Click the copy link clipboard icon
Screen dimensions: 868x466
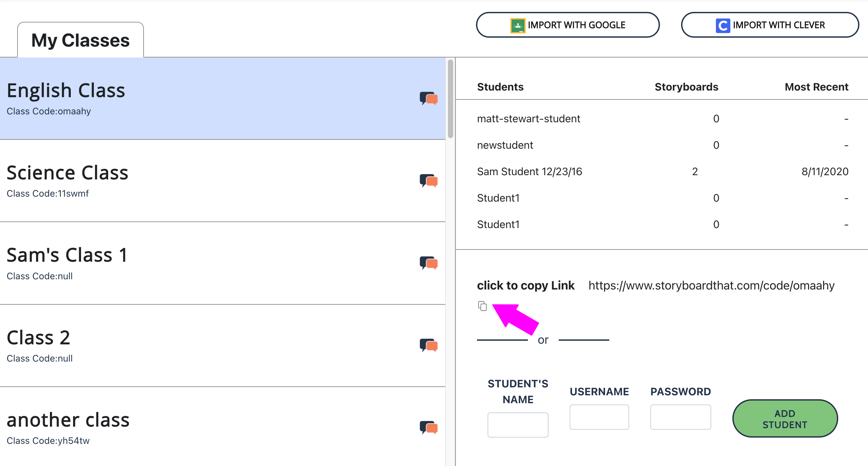pyautogui.click(x=482, y=306)
